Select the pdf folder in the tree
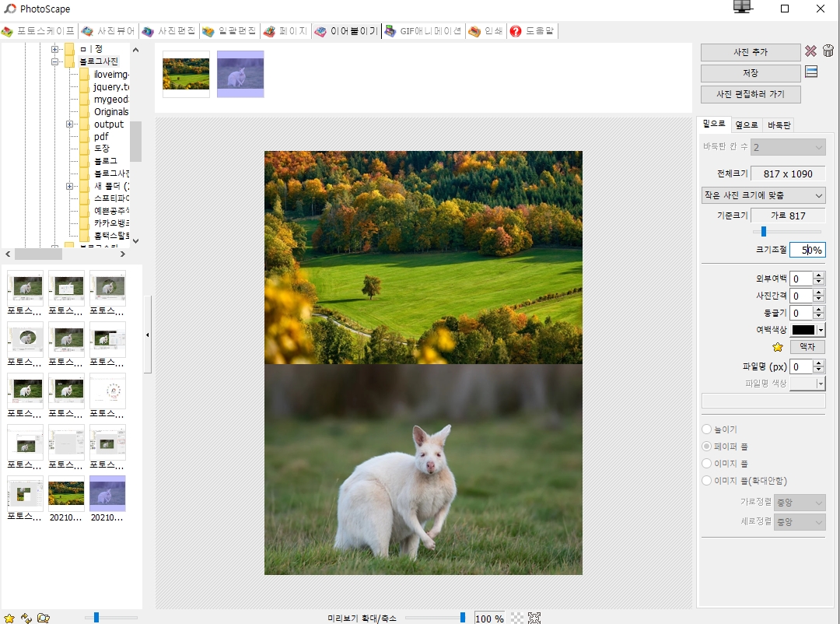Image resolution: width=840 pixels, height=624 pixels. [101, 137]
